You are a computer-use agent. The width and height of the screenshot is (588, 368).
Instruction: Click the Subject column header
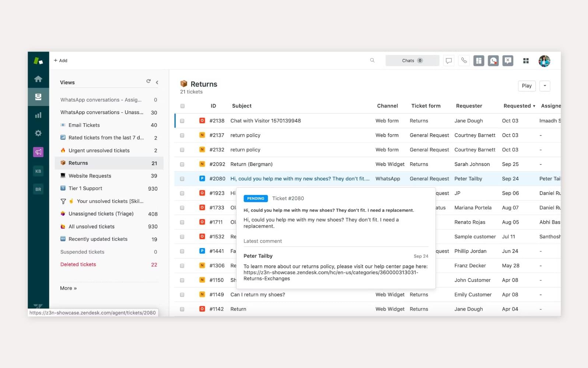[x=242, y=106]
